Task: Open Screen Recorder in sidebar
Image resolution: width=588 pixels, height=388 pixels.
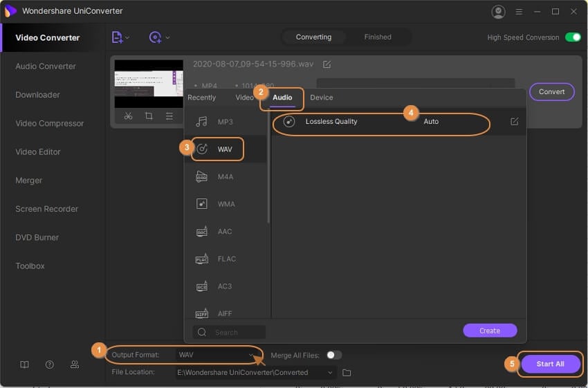Action: (46, 209)
